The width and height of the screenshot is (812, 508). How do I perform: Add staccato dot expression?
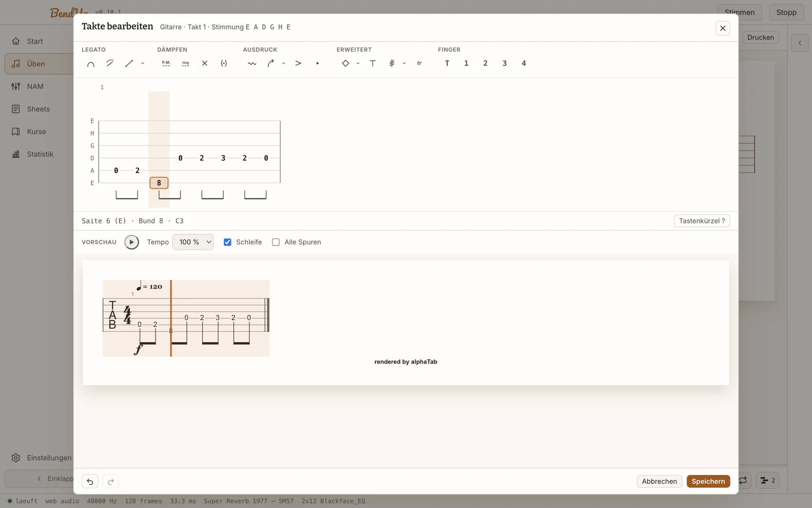point(317,63)
